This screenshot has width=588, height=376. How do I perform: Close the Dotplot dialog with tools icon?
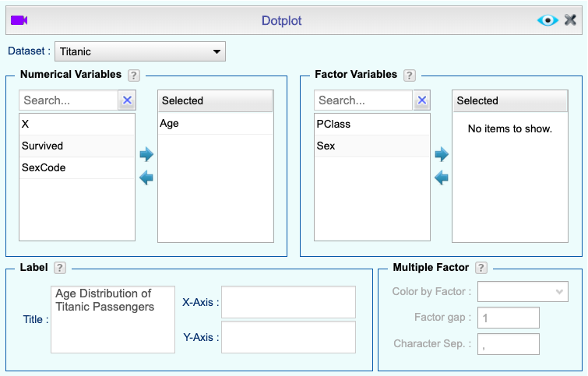coord(571,20)
